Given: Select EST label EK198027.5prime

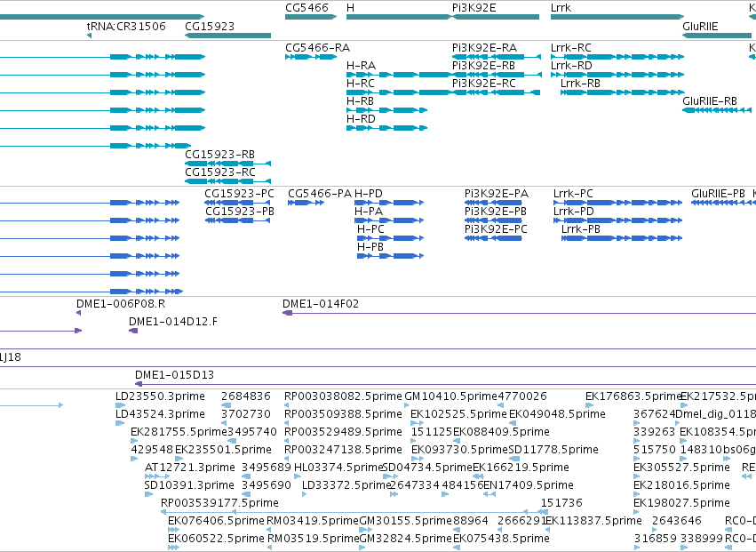Looking at the screenshot, I should pos(681,503).
